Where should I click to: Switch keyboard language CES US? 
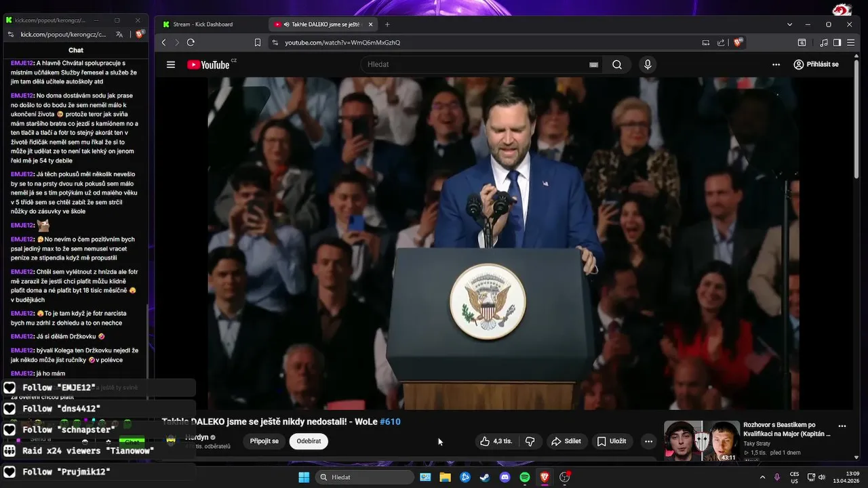click(794, 477)
